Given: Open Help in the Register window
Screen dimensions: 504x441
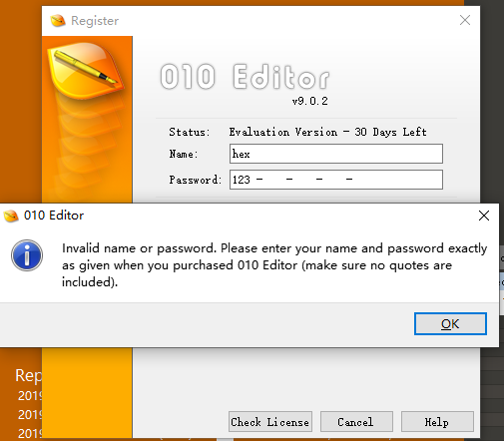Looking at the screenshot, I should point(437,422).
